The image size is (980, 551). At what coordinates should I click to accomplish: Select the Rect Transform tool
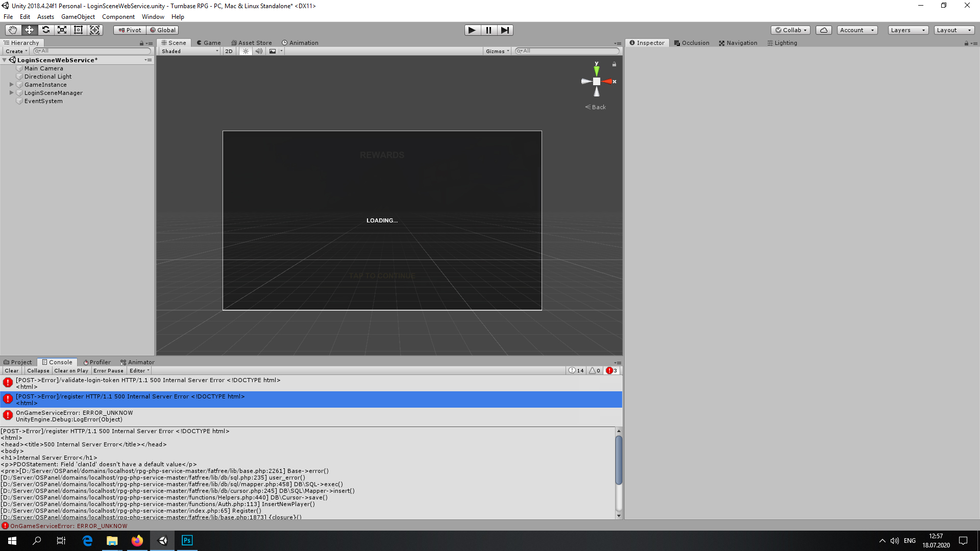(x=79, y=30)
